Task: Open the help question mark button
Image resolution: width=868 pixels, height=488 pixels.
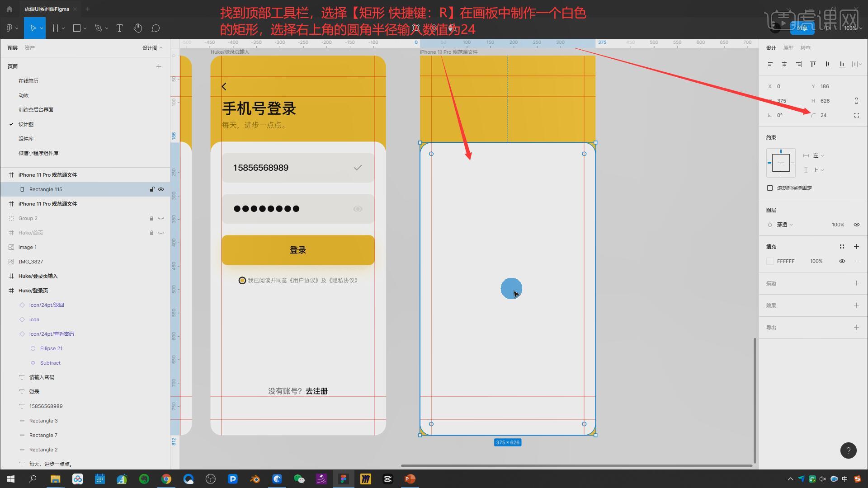Action: 848,450
